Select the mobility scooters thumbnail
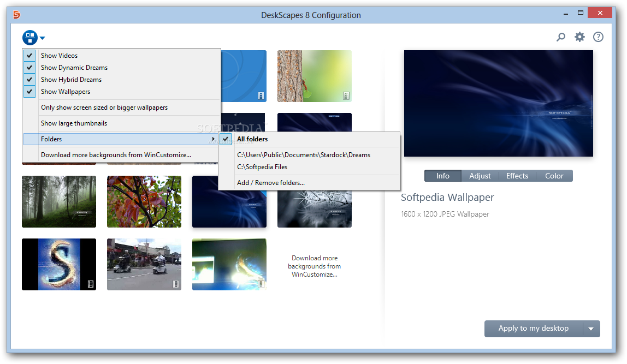The height and width of the screenshot is (364, 627). 144,264
